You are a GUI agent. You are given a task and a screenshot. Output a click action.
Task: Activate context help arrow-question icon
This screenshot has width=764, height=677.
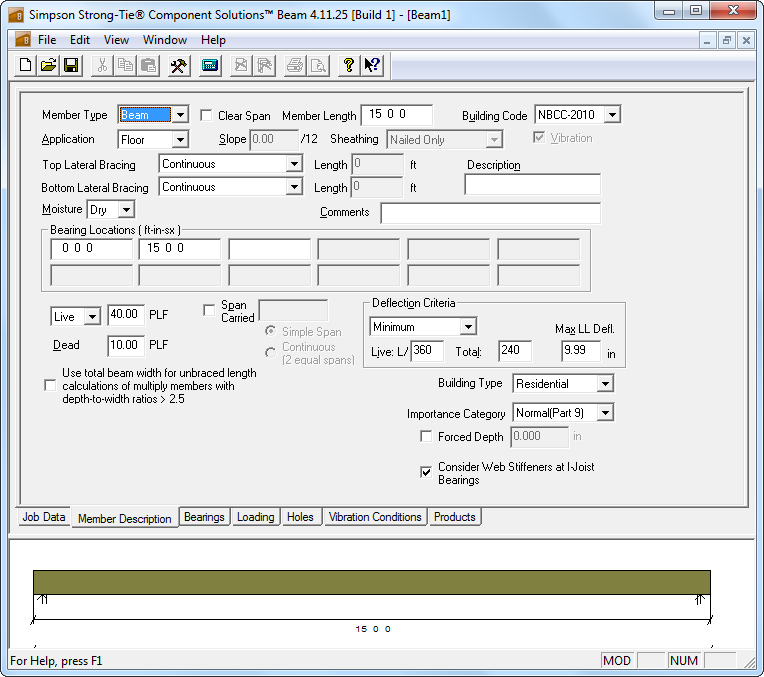[x=372, y=65]
